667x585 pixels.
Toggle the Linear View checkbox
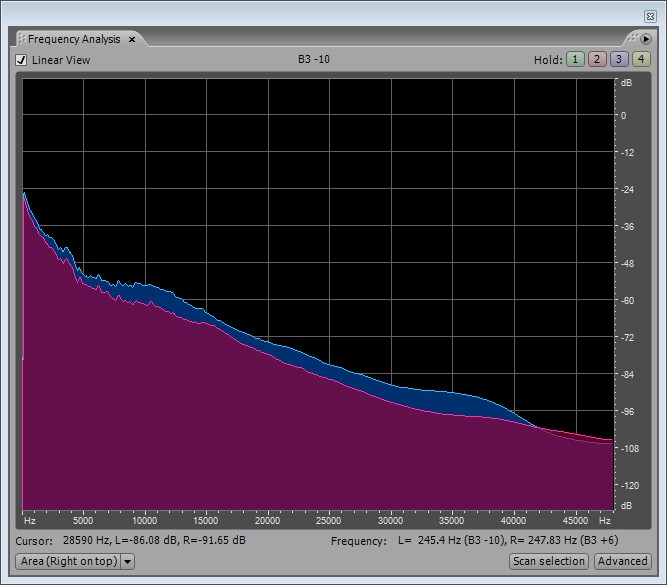(x=21, y=60)
